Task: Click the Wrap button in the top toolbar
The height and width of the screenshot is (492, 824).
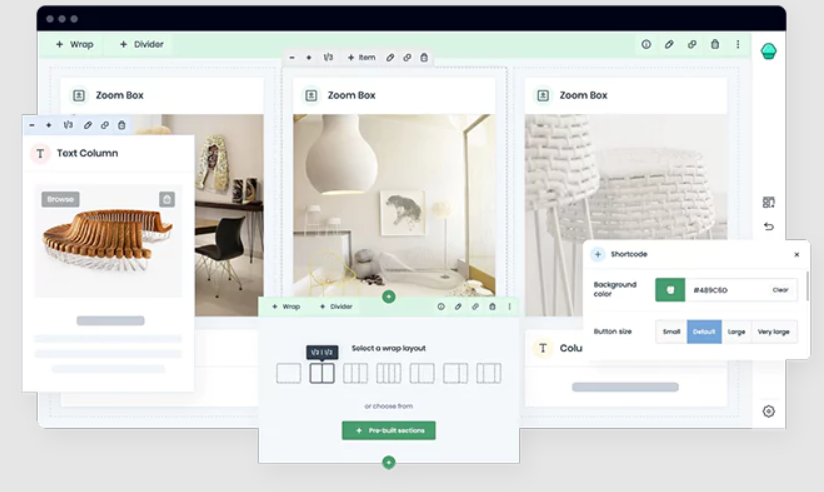Action: point(75,44)
